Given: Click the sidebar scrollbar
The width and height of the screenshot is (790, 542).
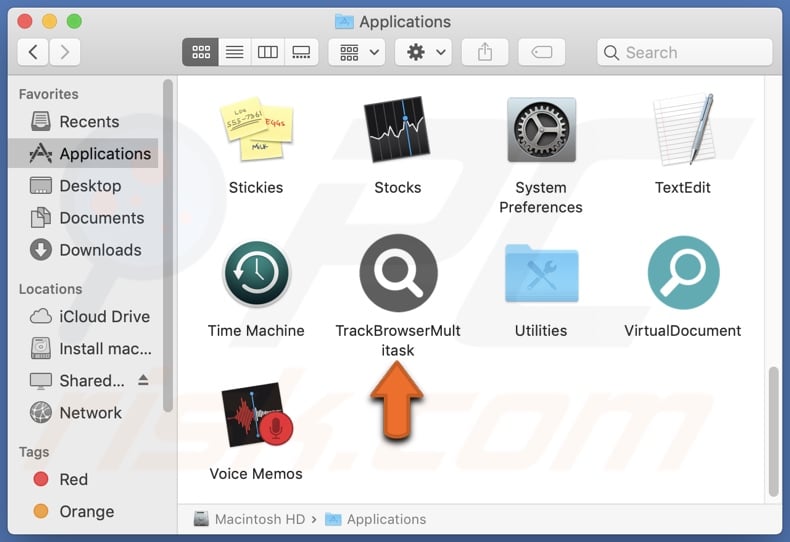Looking at the screenshot, I should pos(168,245).
